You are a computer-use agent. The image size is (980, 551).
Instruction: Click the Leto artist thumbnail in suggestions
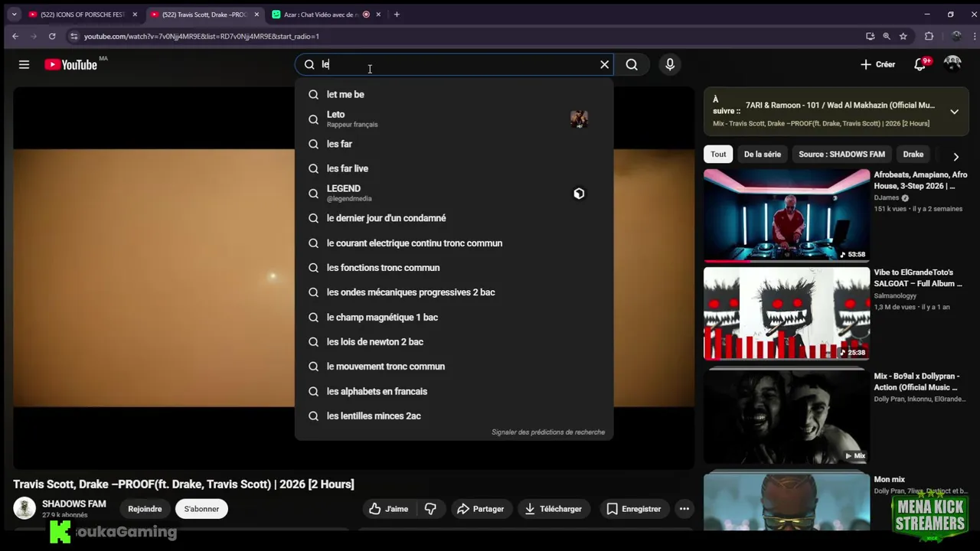[x=579, y=119]
